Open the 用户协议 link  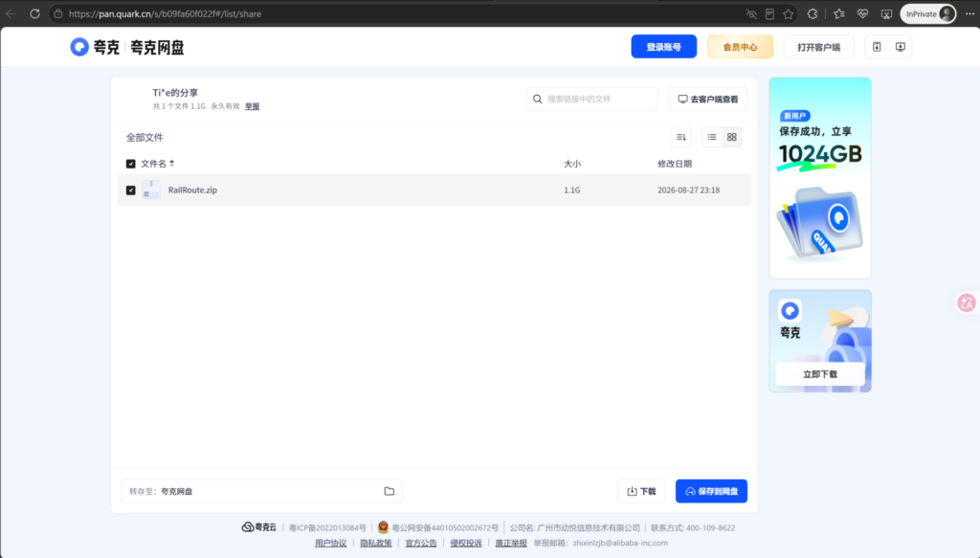click(x=330, y=543)
